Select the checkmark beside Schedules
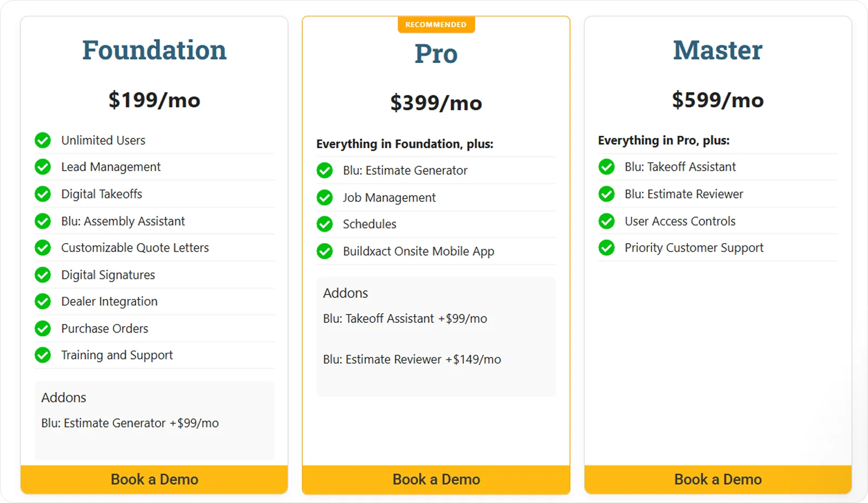This screenshot has height=503, width=868. 324,224
